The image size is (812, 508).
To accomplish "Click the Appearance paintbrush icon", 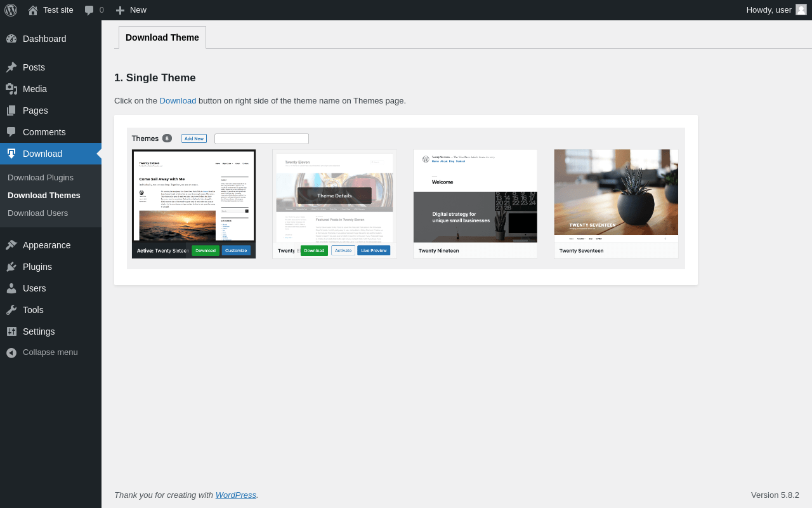I will point(11,245).
